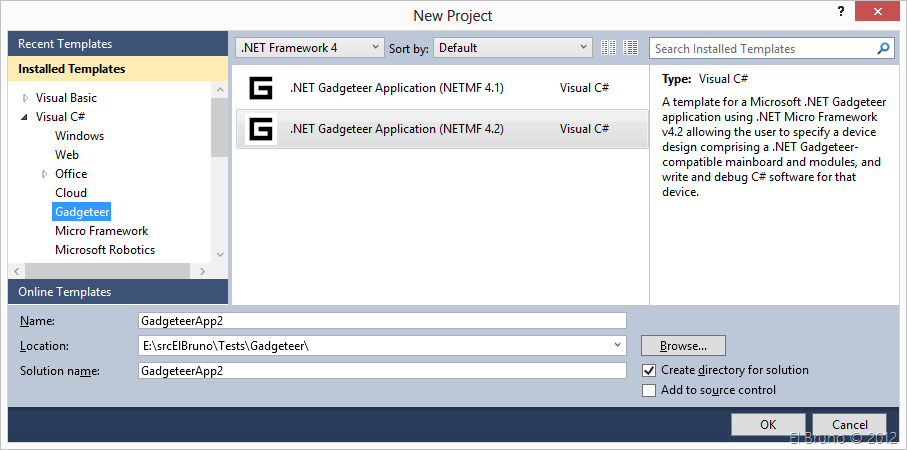The image size is (907, 450).
Task: Confirm with the OK button
Action: click(768, 424)
